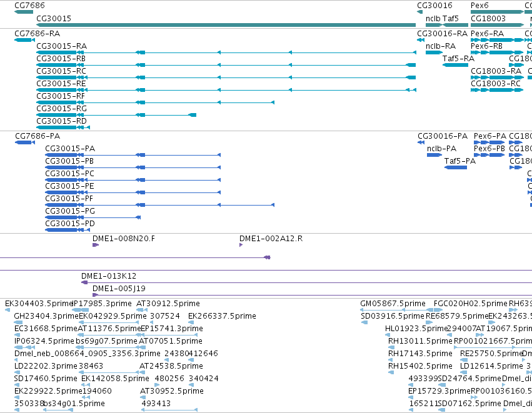Open EST LD22202.3prime
The height and width of the screenshot is (413, 532).
[x=46, y=367]
